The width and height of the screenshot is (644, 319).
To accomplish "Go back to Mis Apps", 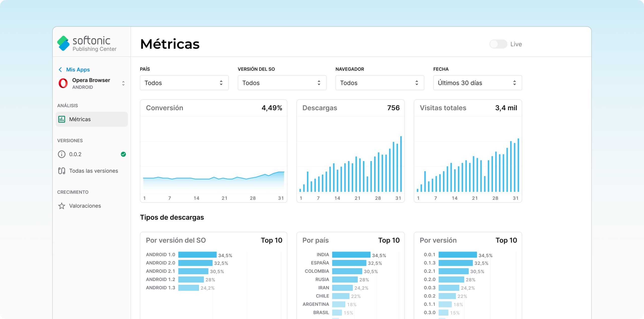I will (78, 70).
